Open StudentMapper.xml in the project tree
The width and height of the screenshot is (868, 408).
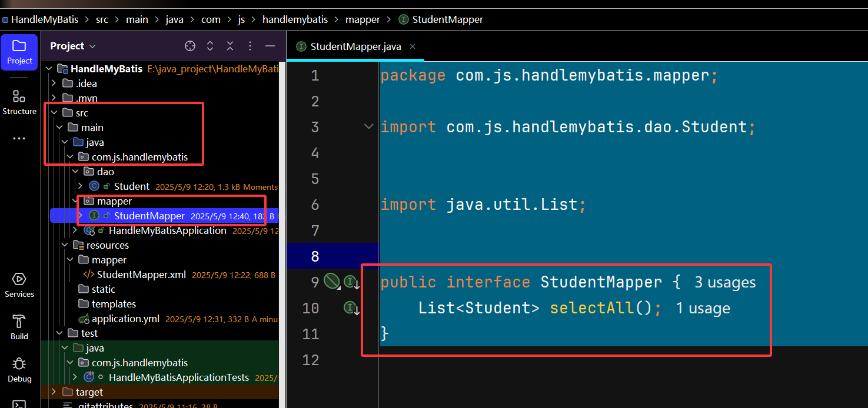pos(141,275)
